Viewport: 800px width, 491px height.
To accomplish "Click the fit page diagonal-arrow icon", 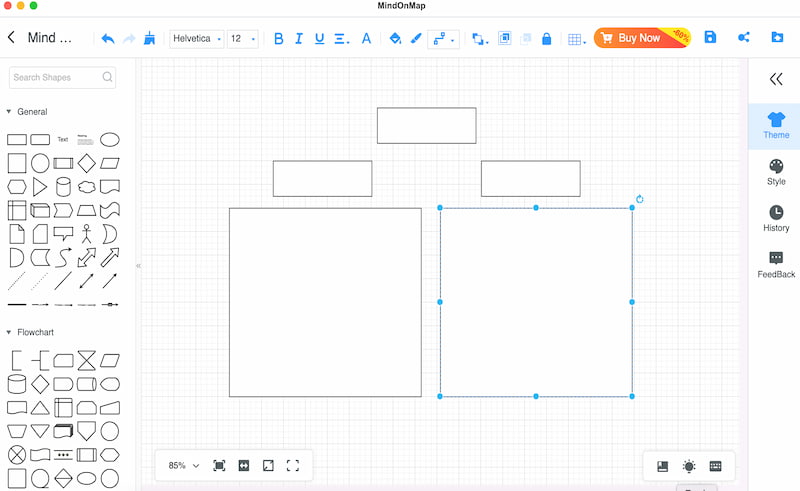I will pyautogui.click(x=268, y=465).
